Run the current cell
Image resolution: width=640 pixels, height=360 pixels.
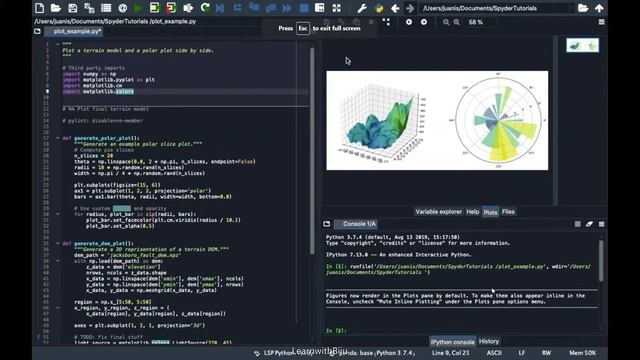pos(154,8)
